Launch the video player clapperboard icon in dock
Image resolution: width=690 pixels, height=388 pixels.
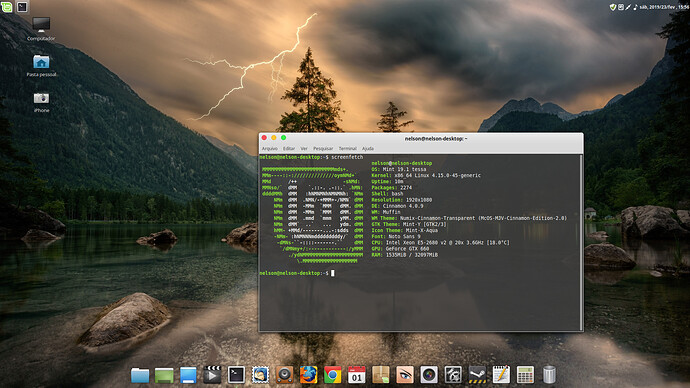click(x=212, y=375)
